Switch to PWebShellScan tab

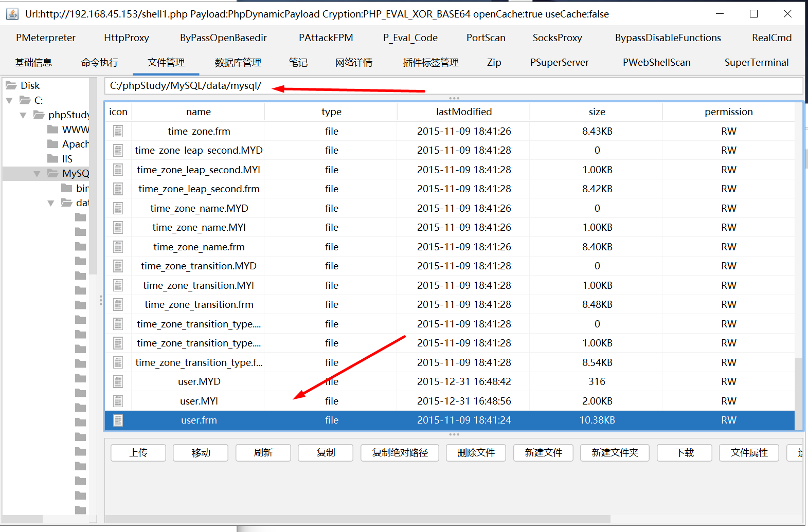[657, 62]
